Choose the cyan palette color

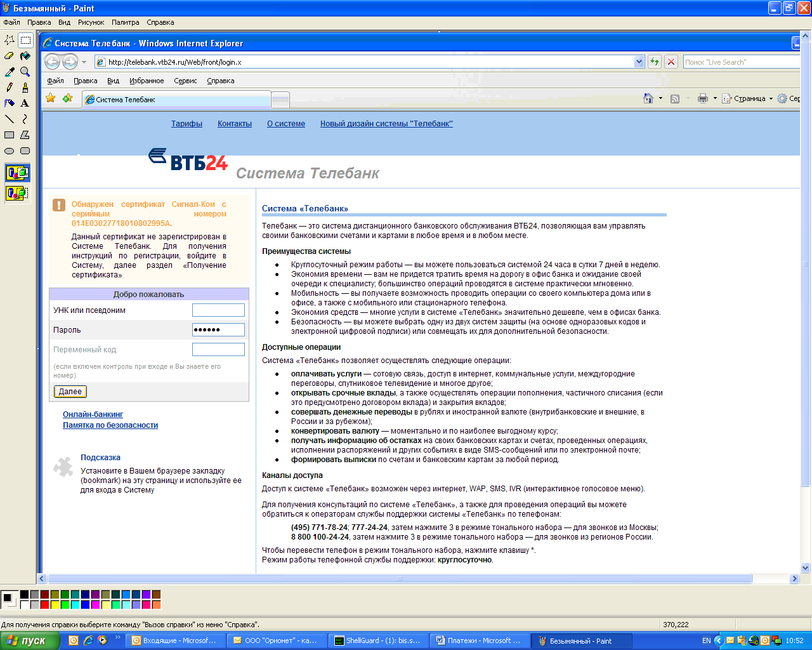(x=75, y=605)
